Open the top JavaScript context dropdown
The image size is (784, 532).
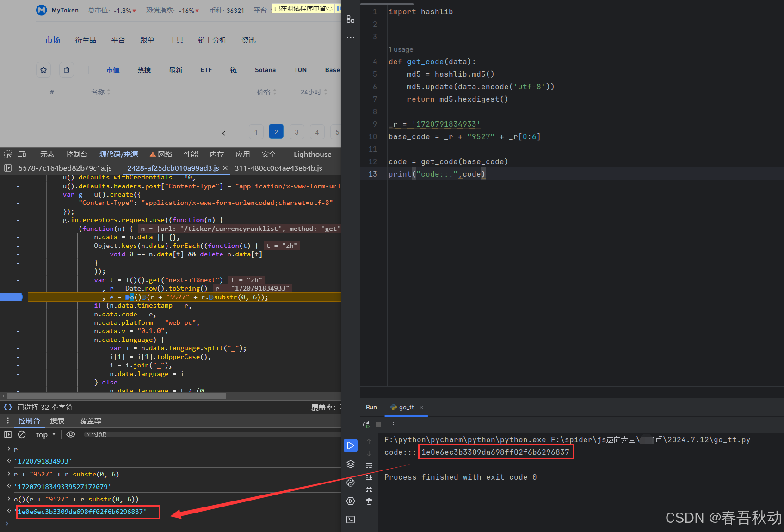[x=46, y=434]
